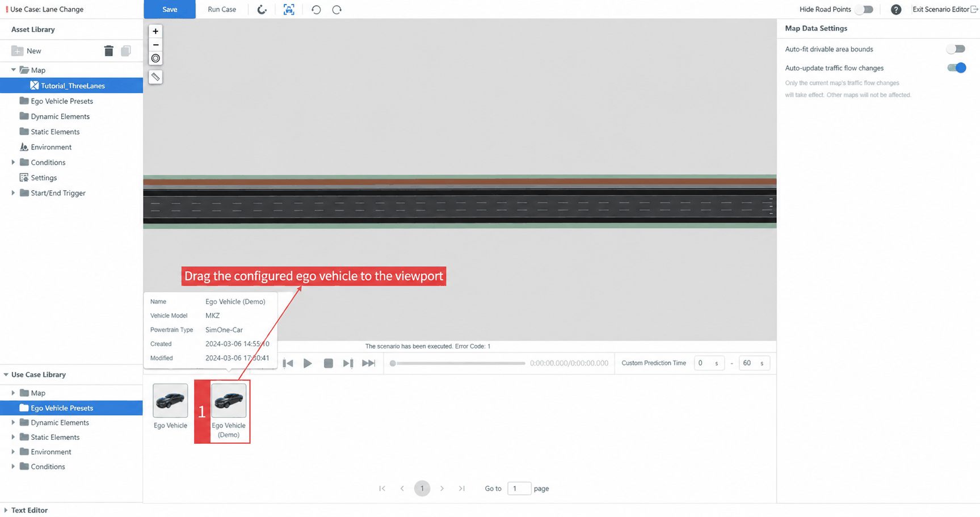The height and width of the screenshot is (517, 980).
Task: Go to previous page arrow
Action: (402, 489)
